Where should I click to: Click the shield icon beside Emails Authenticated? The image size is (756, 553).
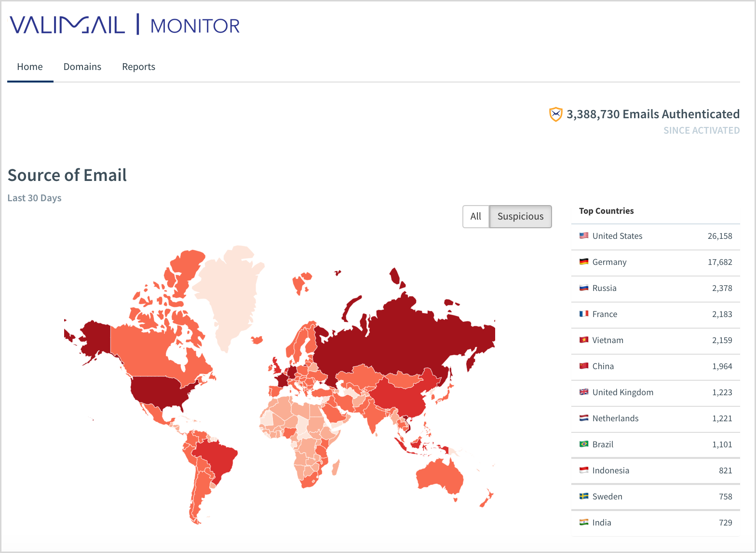[x=555, y=114]
